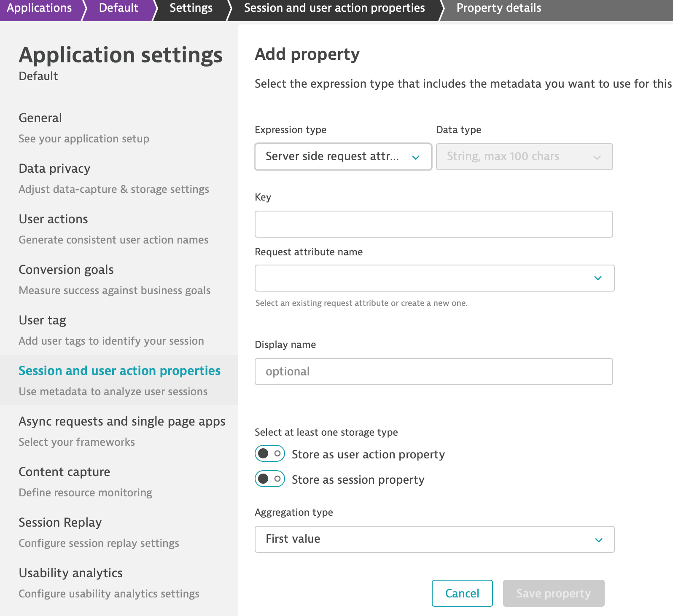This screenshot has width=673, height=616.
Task: Open Usability analytics settings
Action: point(70,573)
